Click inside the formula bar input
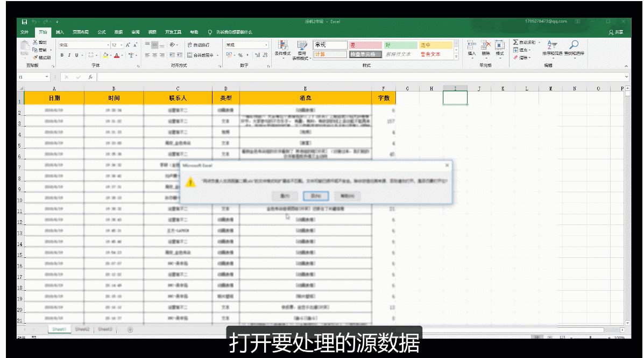This screenshot has height=358, width=644. point(360,77)
